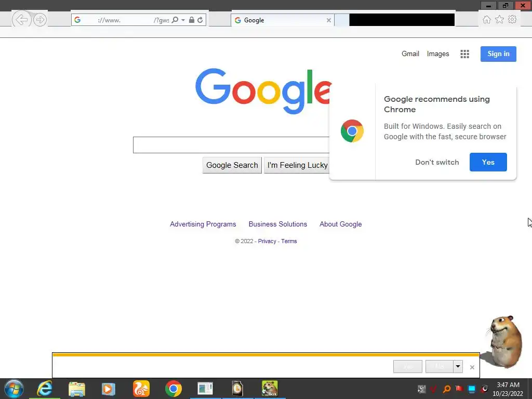The image size is (532, 399).
Task: Open the Google apps grid
Action: tap(464, 54)
